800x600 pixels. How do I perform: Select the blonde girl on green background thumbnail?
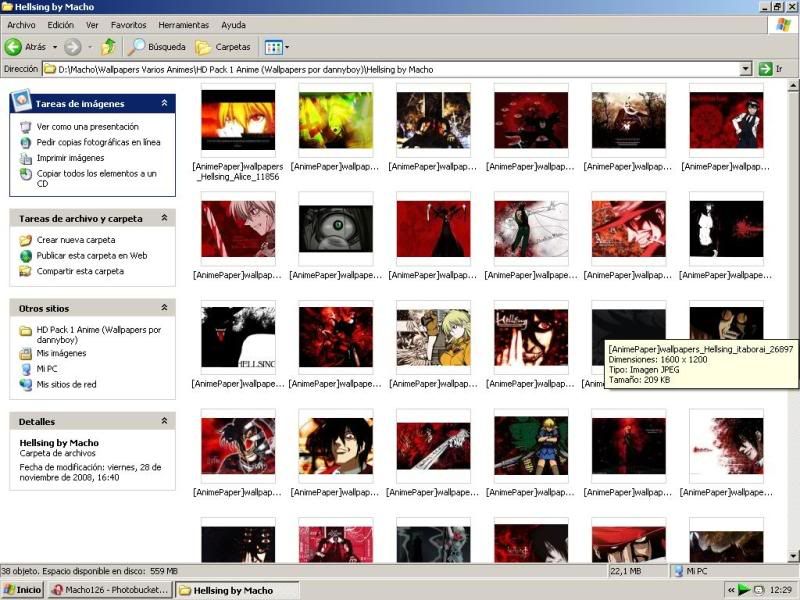pos(531,446)
